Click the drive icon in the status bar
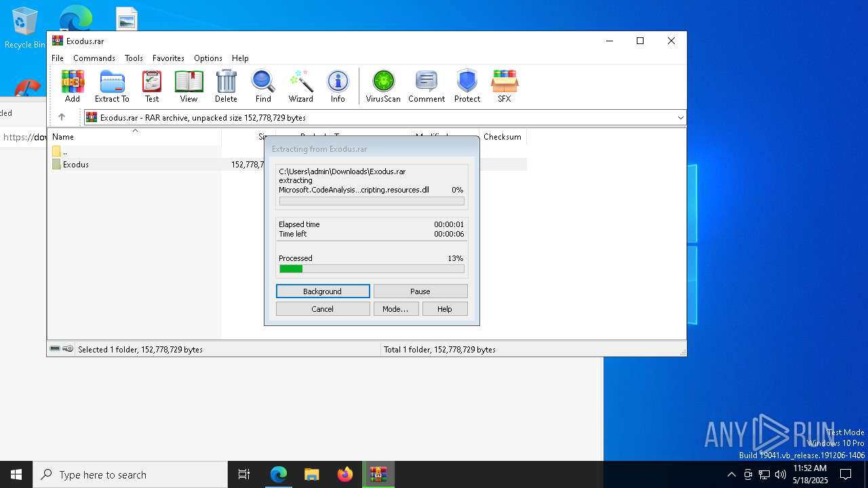Viewport: 868px width, 488px height. [x=55, y=349]
